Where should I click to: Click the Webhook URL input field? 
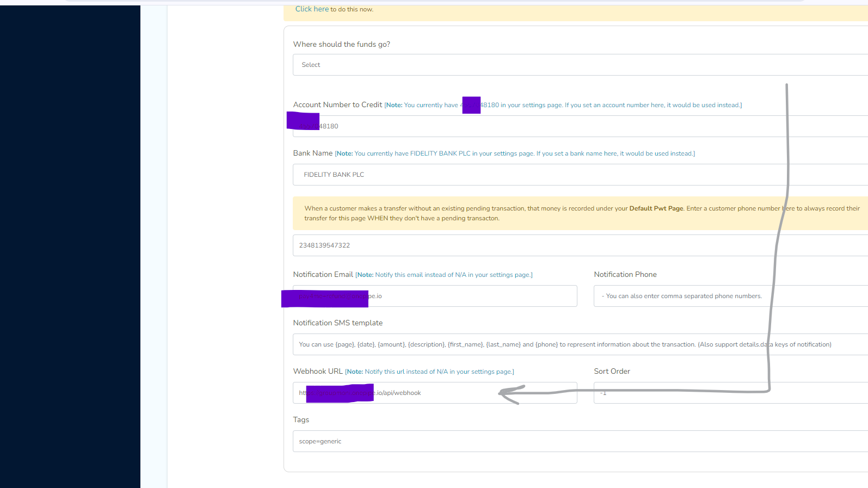point(435,393)
